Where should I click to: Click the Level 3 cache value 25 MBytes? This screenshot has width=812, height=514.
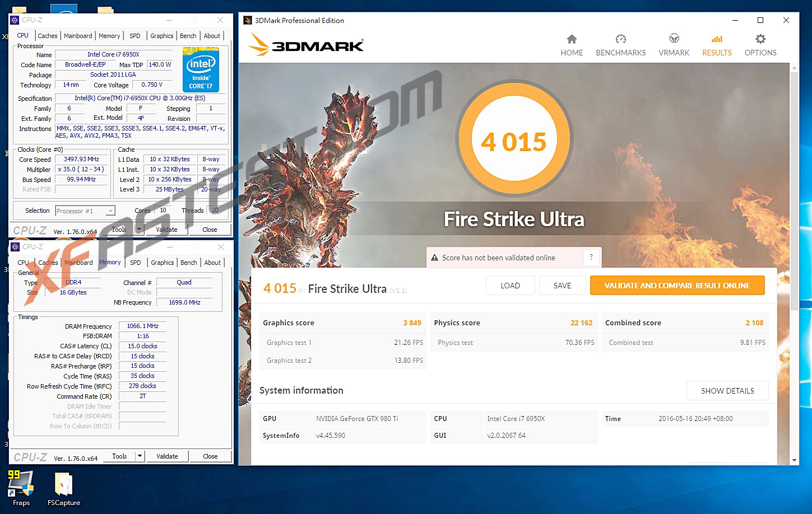click(x=169, y=189)
